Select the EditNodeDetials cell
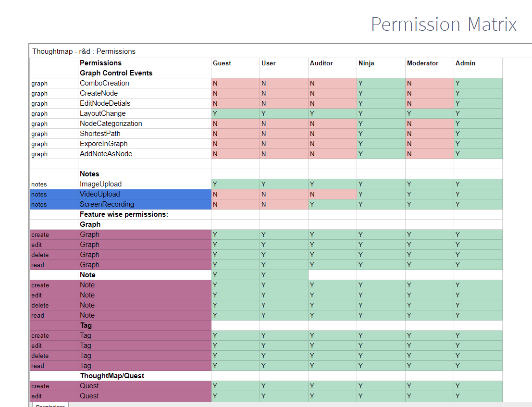The image size is (532, 407). (x=145, y=103)
